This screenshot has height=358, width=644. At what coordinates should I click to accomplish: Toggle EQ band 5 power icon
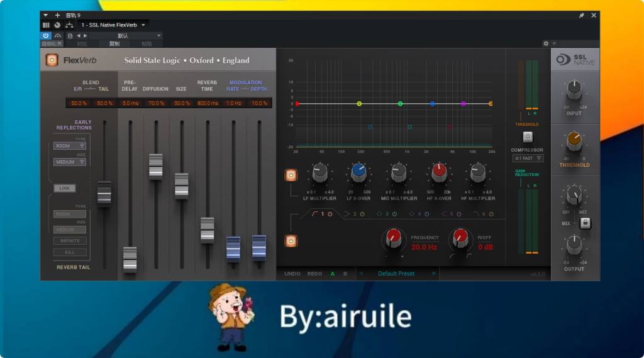pyautogui.click(x=458, y=214)
